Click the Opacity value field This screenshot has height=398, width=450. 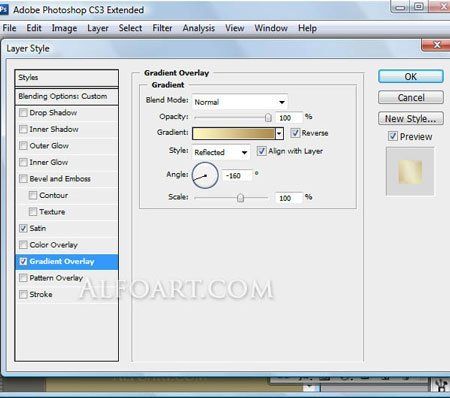[x=289, y=118]
